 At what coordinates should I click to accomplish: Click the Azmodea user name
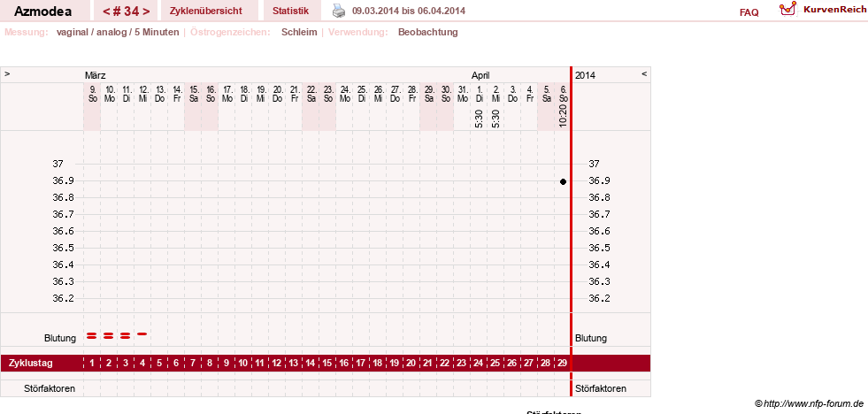[42, 11]
